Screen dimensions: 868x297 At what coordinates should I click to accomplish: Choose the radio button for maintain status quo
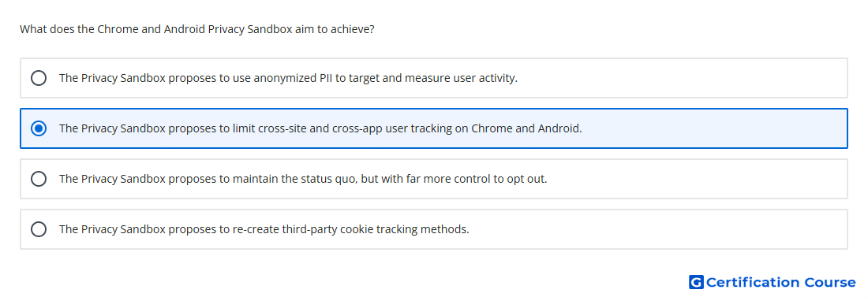point(39,179)
